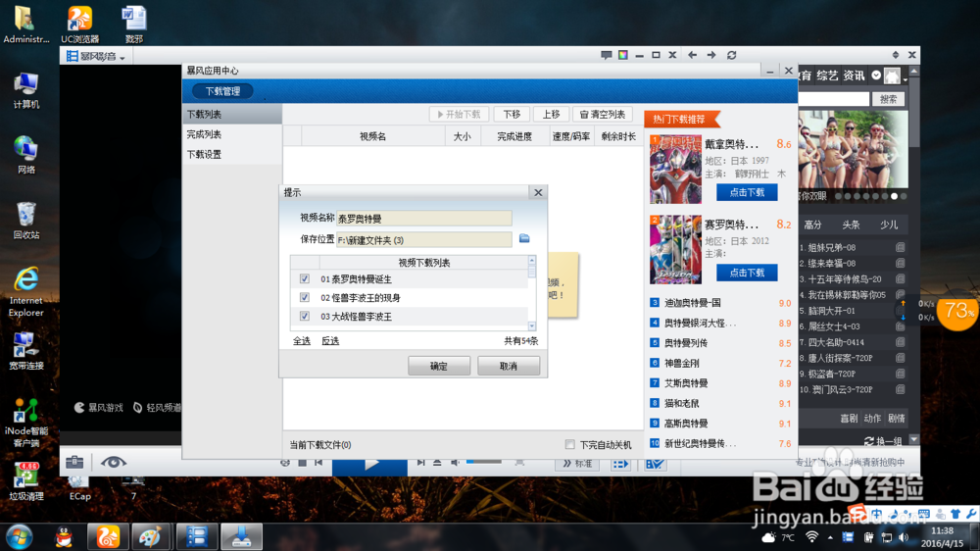Click 点击下载 for 戴拿奥特曼
Viewport: 980px width, 551px height.
coord(747,192)
